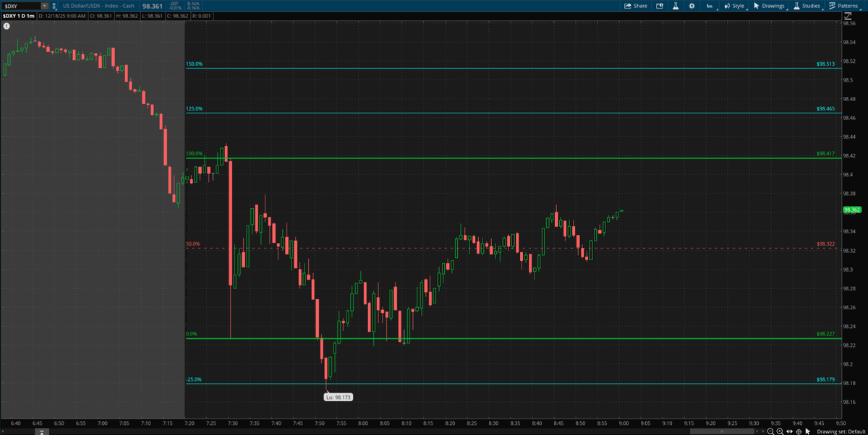Screen dimensions: 868x435
Task: Open the flask (thinkScript lab) icon next to snapshot
Action: click(x=675, y=5)
